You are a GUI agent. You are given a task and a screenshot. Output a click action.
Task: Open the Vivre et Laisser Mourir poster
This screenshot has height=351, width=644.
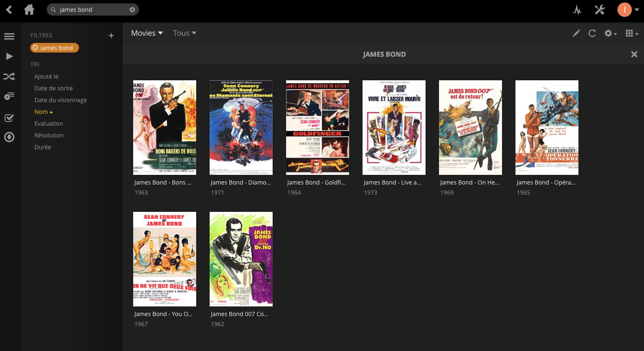tap(394, 127)
